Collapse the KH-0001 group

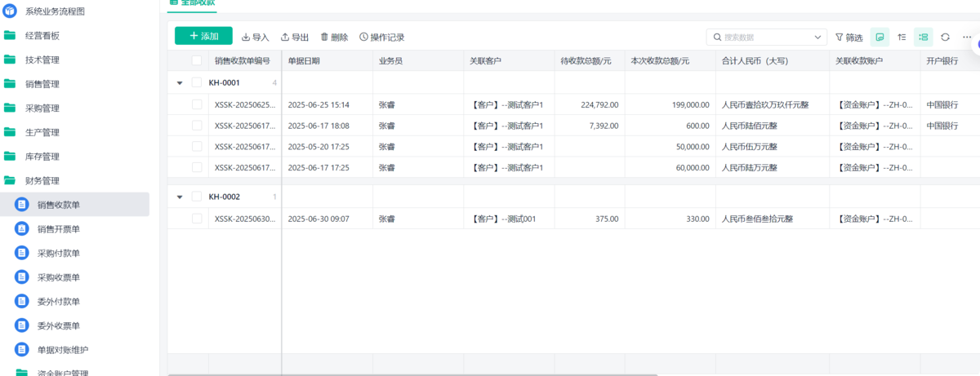click(180, 82)
